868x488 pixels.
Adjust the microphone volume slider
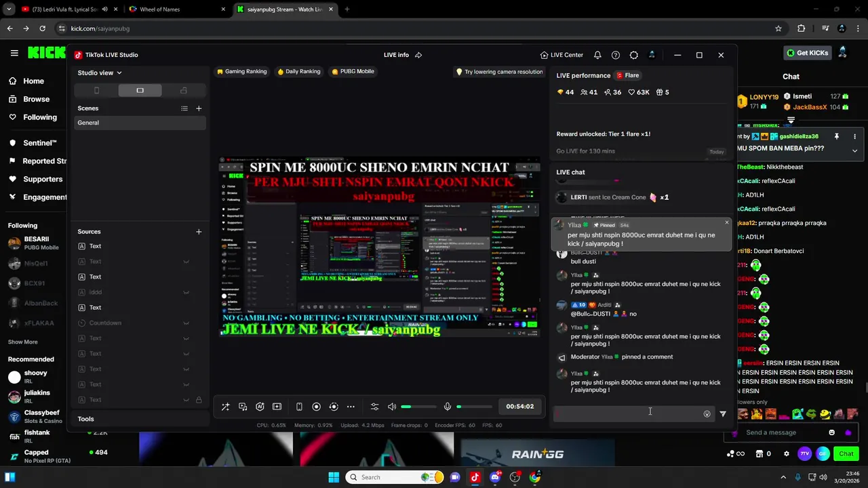click(x=474, y=407)
